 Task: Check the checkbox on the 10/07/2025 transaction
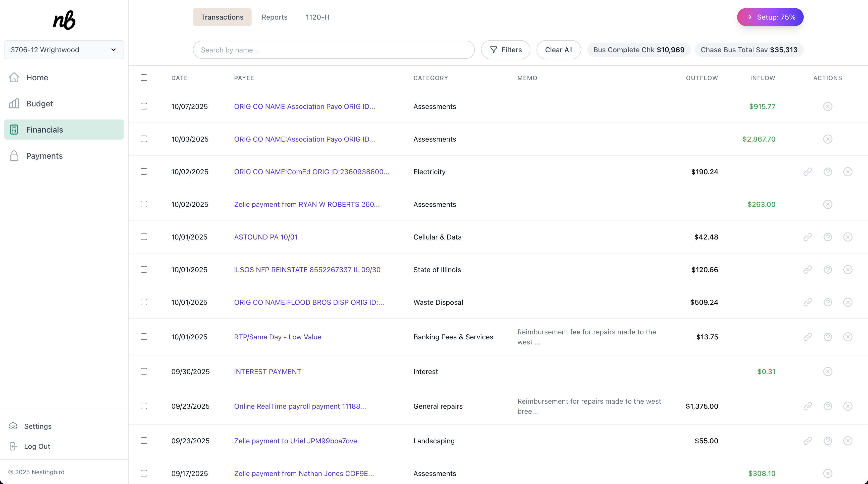pyautogui.click(x=144, y=106)
